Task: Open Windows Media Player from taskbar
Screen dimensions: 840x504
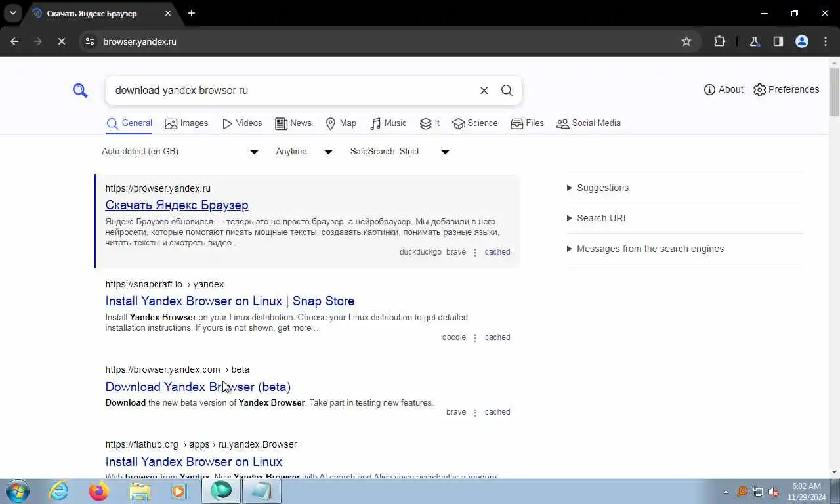Action: point(180,491)
